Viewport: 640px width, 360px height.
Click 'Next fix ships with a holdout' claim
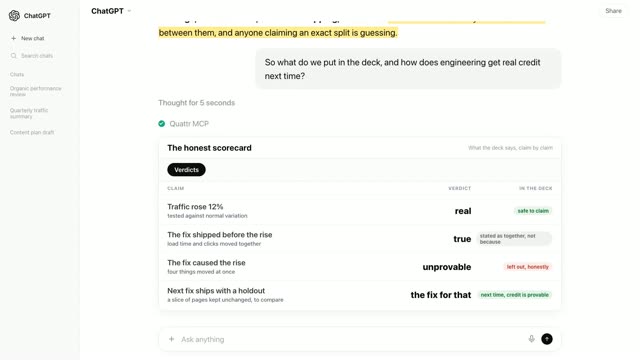216,291
